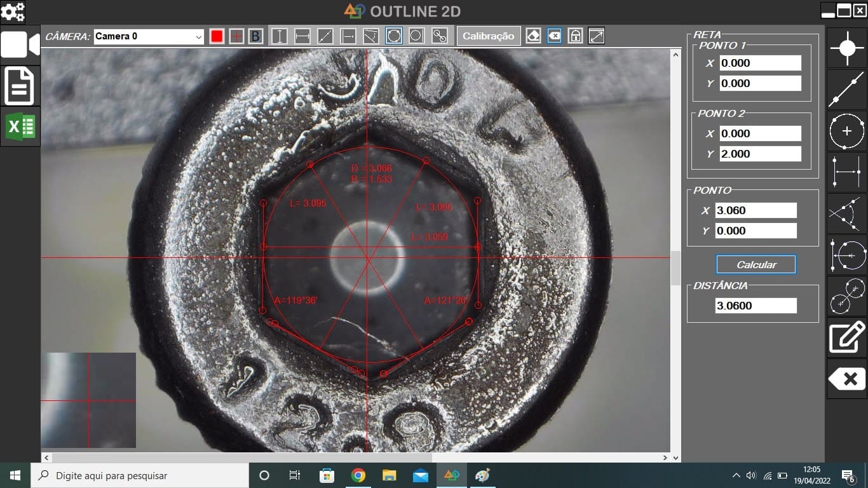Select the parallel lines distance tool
This screenshot has width=868, height=488.
847,172
